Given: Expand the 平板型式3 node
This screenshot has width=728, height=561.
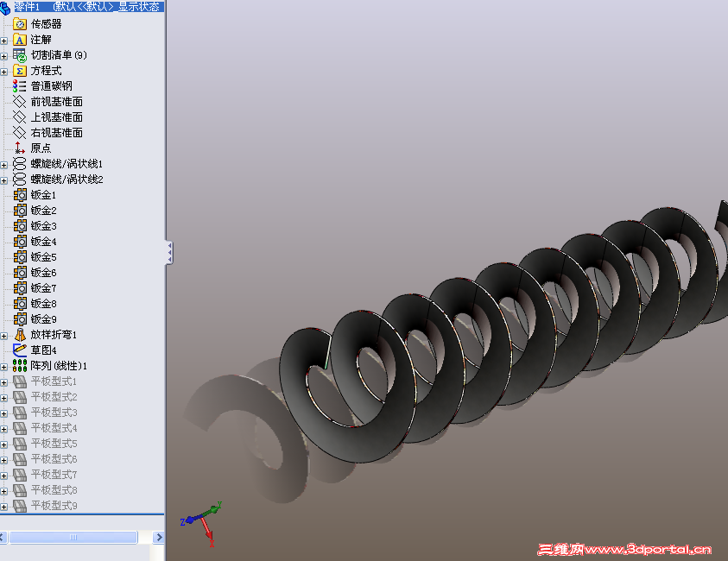Looking at the screenshot, I should [4, 413].
